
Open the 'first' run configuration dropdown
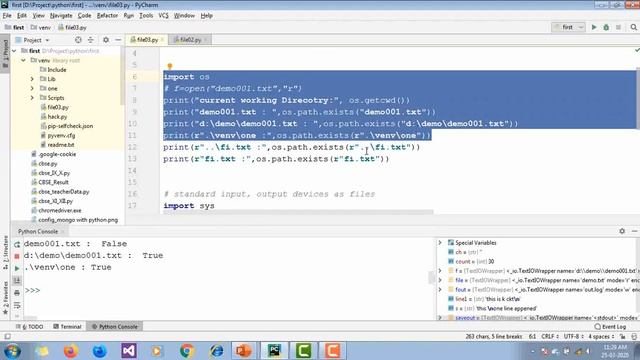coord(569,27)
